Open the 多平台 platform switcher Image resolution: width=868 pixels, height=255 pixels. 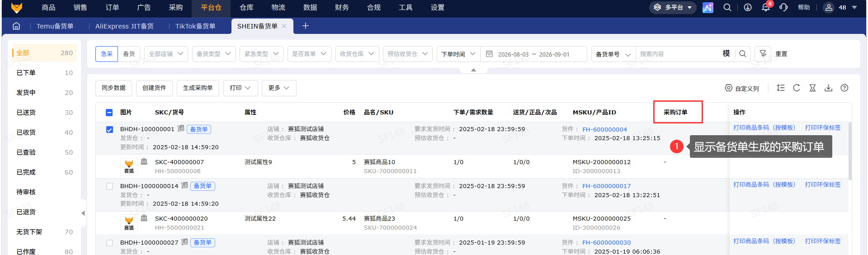674,8
